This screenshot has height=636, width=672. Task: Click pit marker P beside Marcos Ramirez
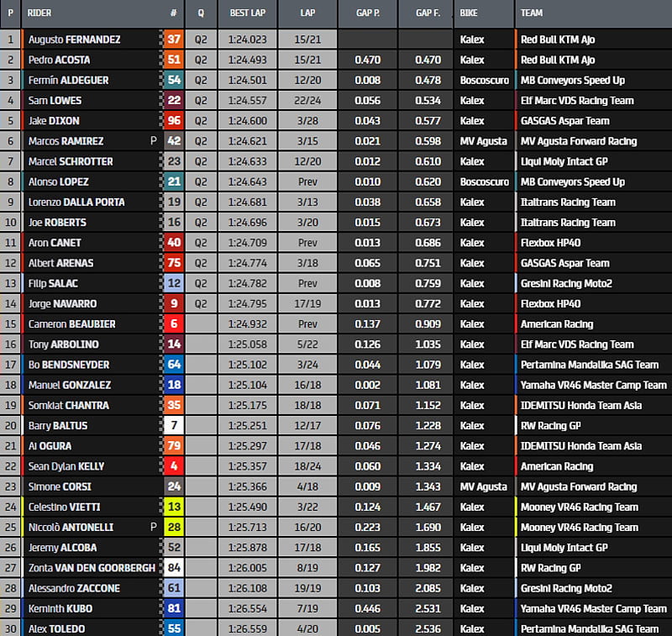pyautogui.click(x=154, y=141)
